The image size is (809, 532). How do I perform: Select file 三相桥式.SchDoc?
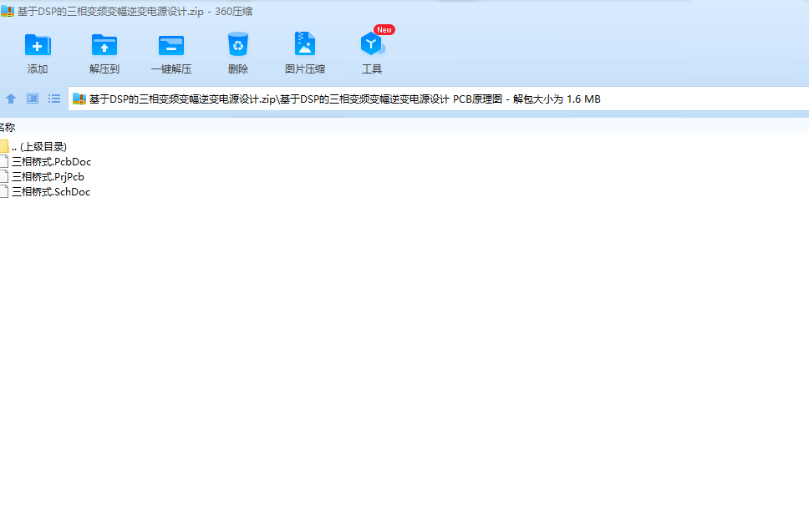pos(51,192)
